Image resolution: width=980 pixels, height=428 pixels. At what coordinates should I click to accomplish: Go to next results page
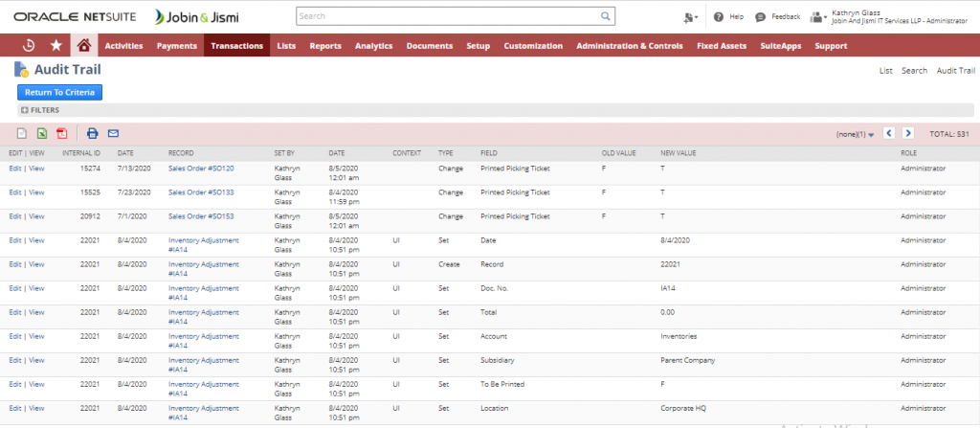(907, 134)
